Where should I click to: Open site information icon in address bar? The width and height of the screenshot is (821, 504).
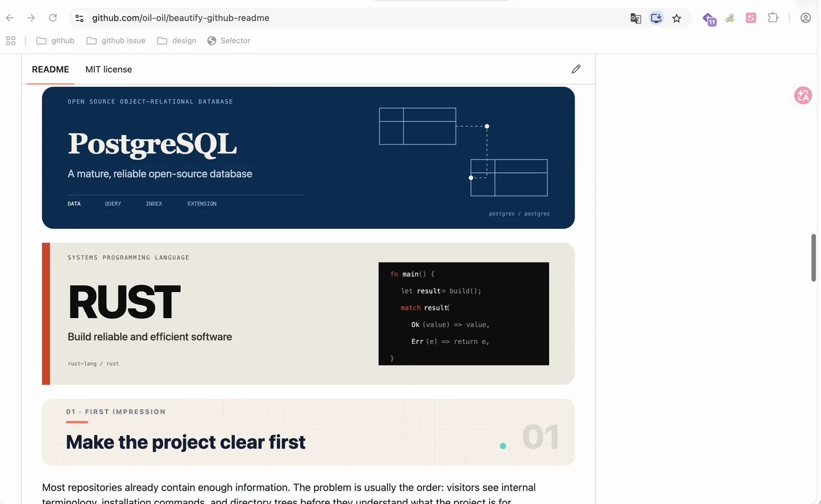click(x=80, y=18)
